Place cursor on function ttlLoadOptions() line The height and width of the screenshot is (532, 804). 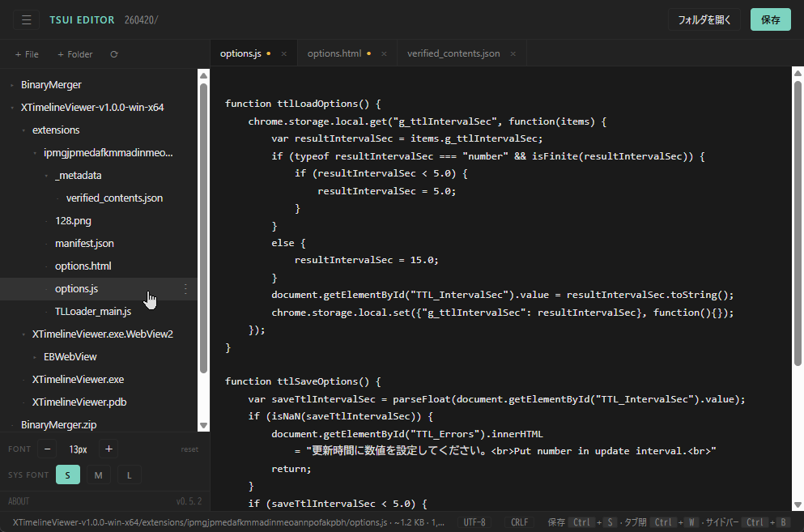[x=303, y=104]
